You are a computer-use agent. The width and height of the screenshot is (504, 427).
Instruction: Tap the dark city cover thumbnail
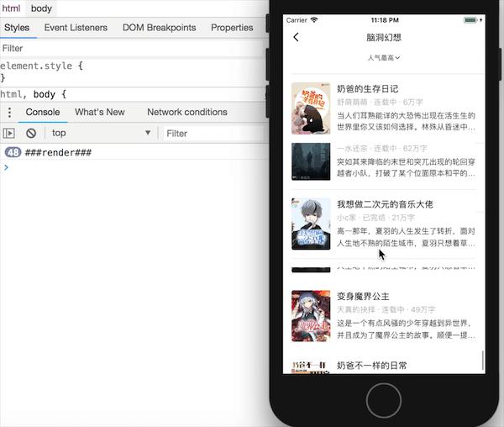point(311,161)
